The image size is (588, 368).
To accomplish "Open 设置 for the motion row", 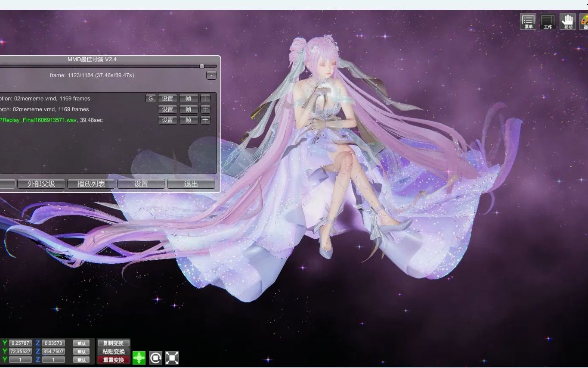I will click(x=167, y=99).
